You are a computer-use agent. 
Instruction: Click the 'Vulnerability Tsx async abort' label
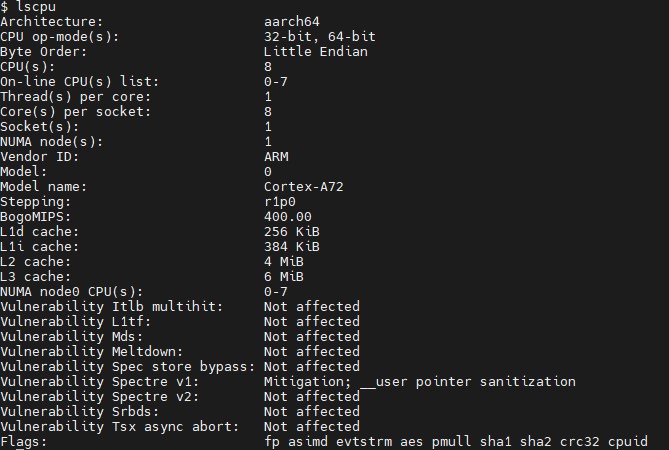[x=120, y=426]
